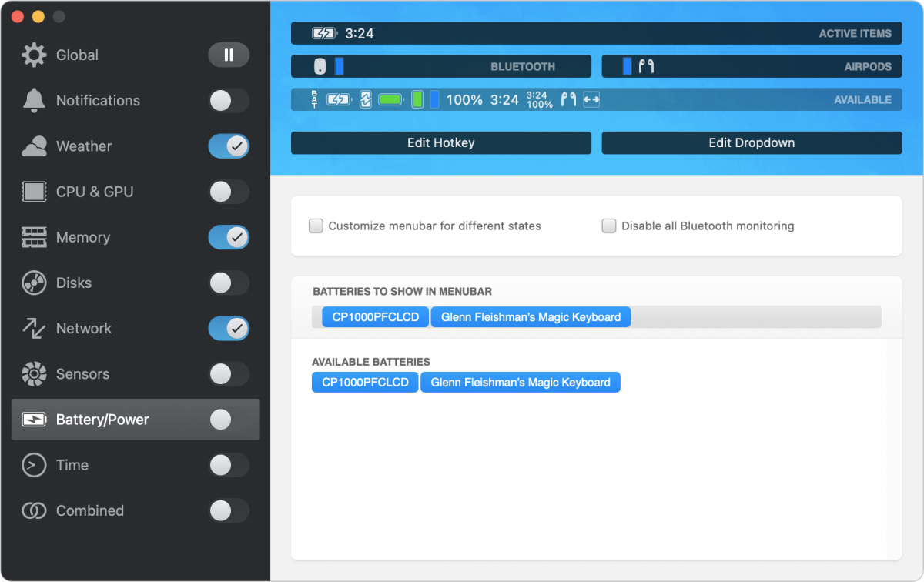Enable the Disks toggle
The width and height of the screenshot is (924, 582).
(x=229, y=283)
